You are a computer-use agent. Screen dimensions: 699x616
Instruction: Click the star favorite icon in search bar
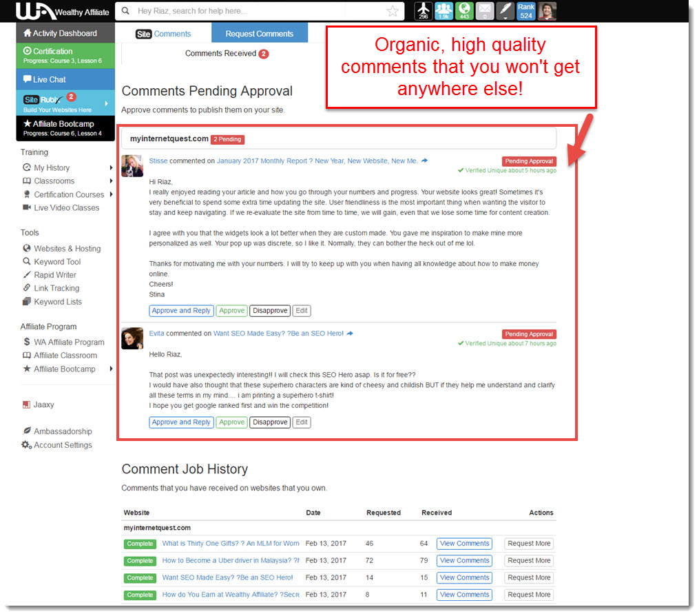click(393, 11)
